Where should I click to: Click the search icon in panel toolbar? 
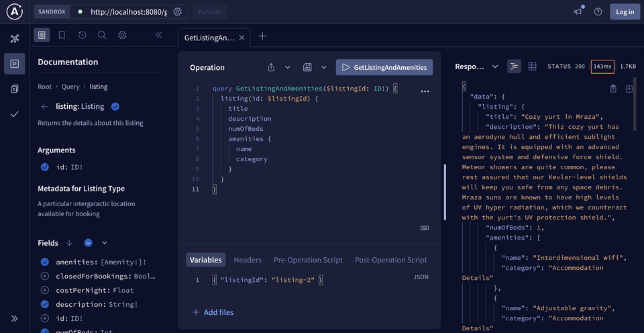pyautogui.click(x=102, y=35)
